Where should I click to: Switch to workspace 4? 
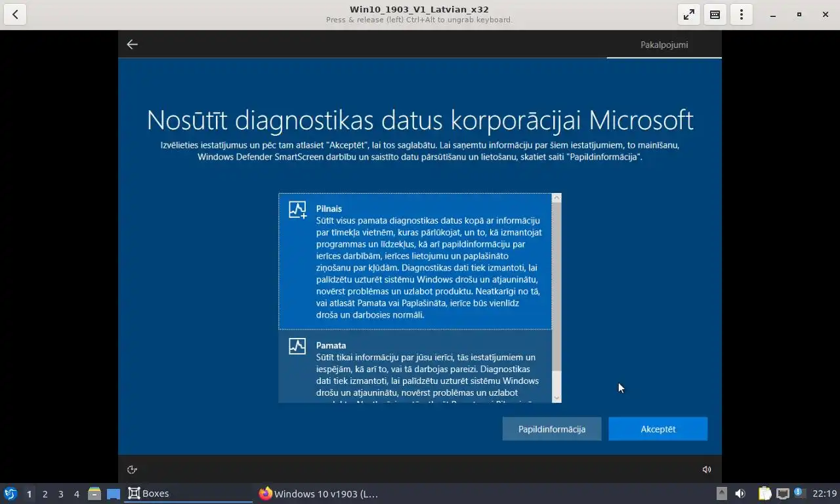tap(76, 493)
